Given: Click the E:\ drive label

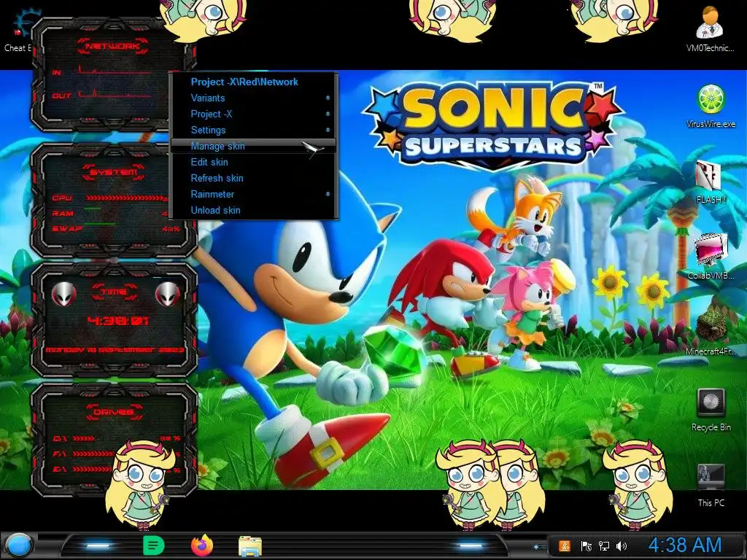Looking at the screenshot, I should (60, 470).
